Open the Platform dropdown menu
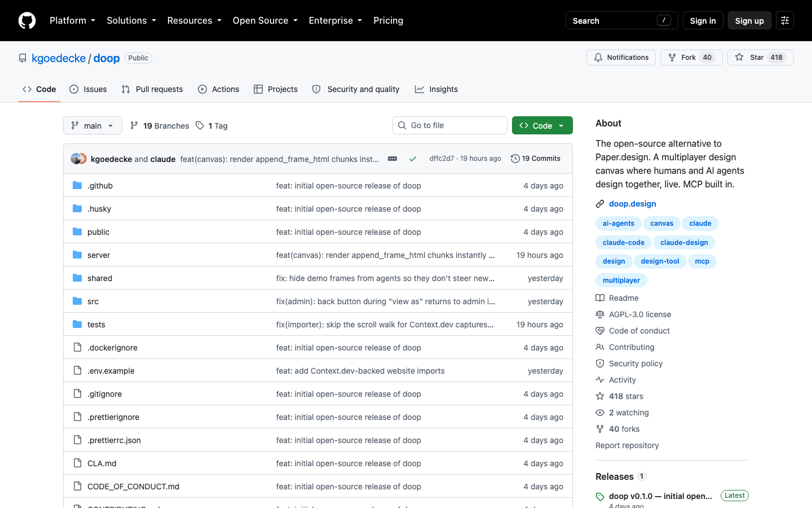Screen dimensions: 812x508 click(x=72, y=20)
